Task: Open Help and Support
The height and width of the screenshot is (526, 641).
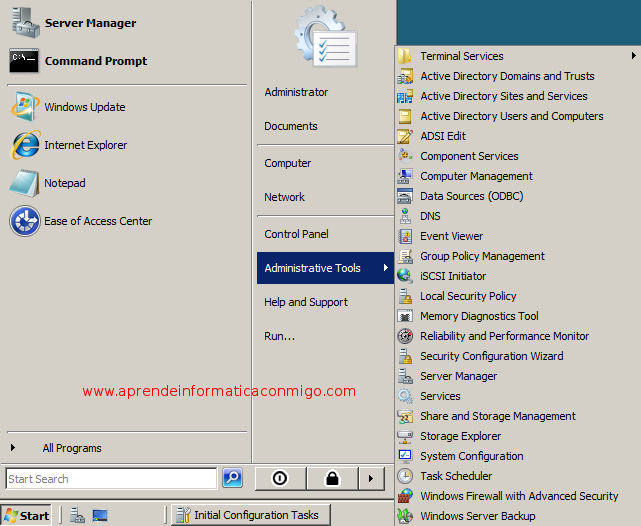Action: [x=306, y=302]
